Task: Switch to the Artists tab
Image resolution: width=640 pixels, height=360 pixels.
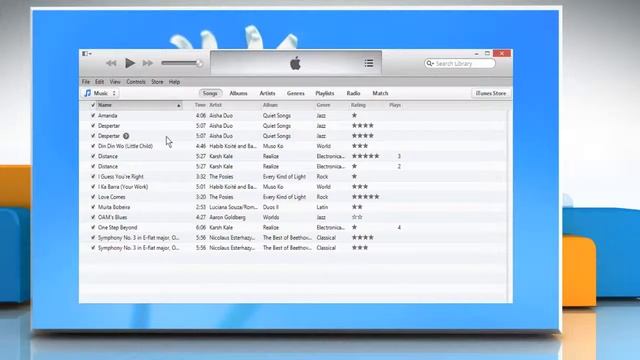Action: pos(267,93)
